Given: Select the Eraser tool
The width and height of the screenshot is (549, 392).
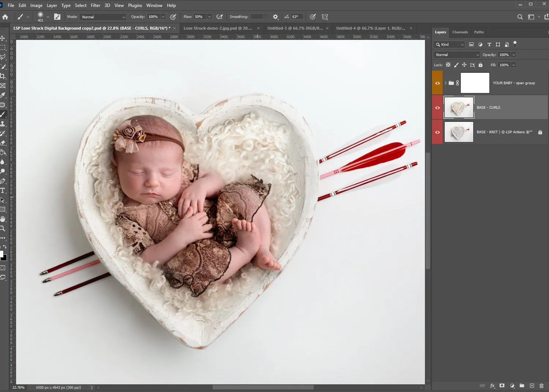Looking at the screenshot, I should pos(3,143).
